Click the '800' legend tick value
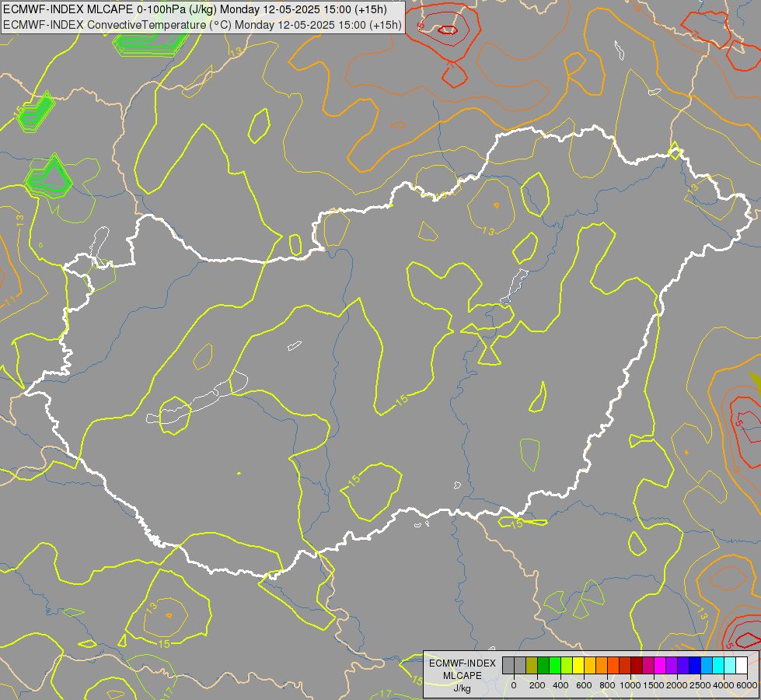Screen dimensions: 761x700 coord(607,685)
